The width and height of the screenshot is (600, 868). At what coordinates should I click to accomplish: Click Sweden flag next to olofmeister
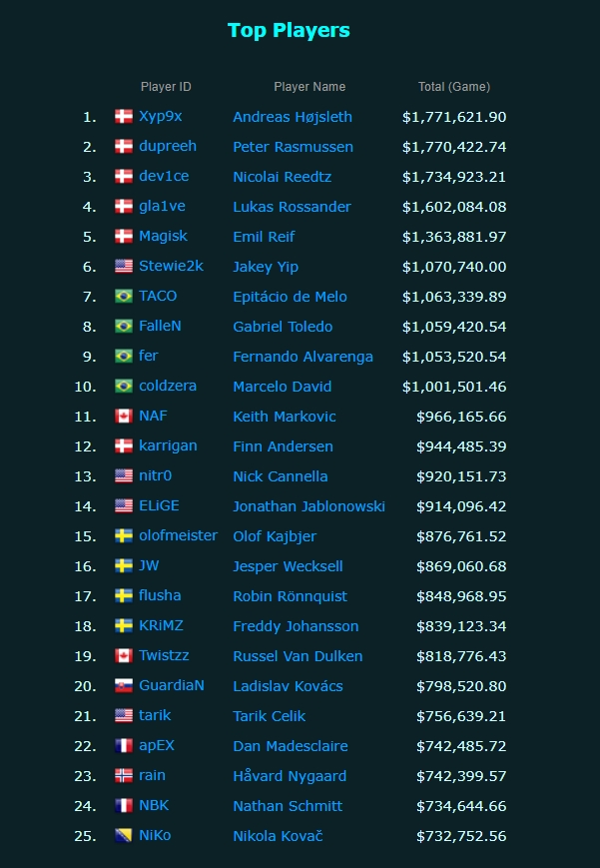124,535
